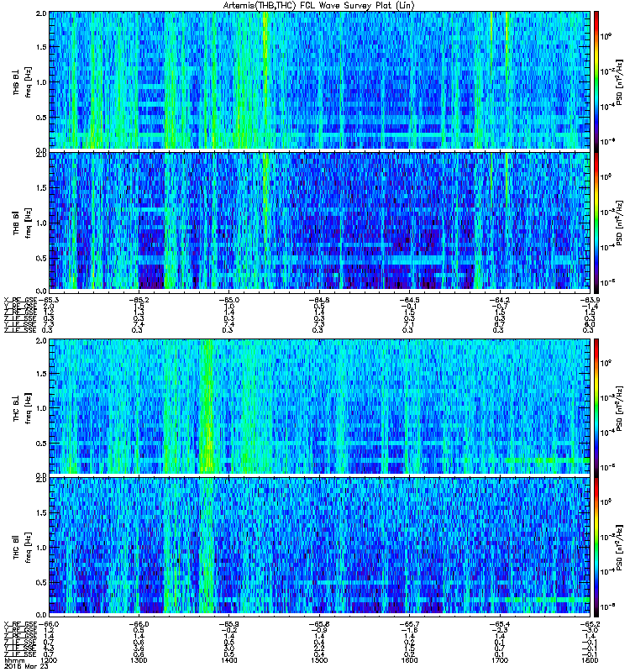630x672 pixels.
Task: Click the '1600' time label
Action: pyautogui.click(x=409, y=660)
